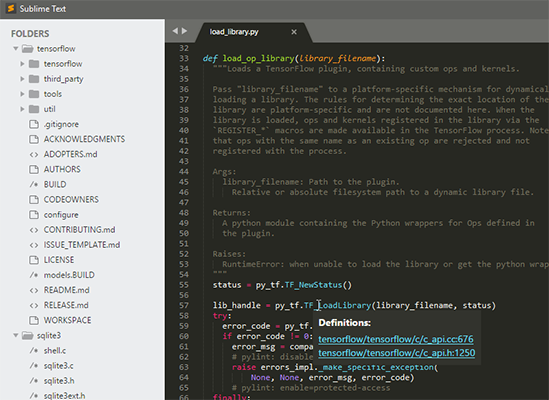Open ADOPTERS.md in the sidebar
549x400 pixels.
point(70,154)
